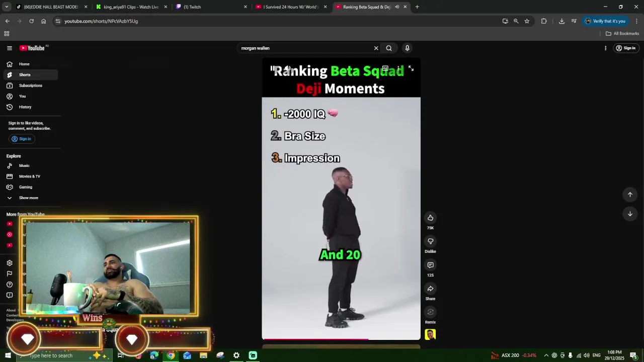Image resolution: width=644 pixels, height=362 pixels.
Task: Pause the Short video
Action: click(272, 68)
